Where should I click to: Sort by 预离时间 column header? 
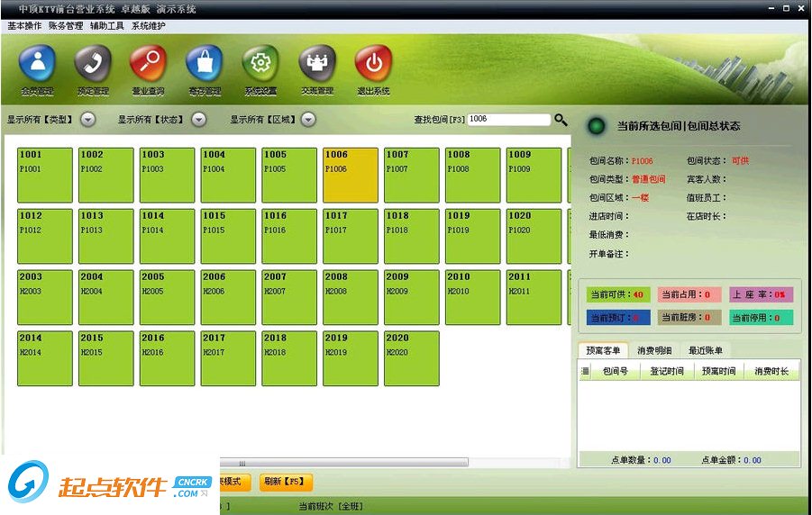pos(719,371)
